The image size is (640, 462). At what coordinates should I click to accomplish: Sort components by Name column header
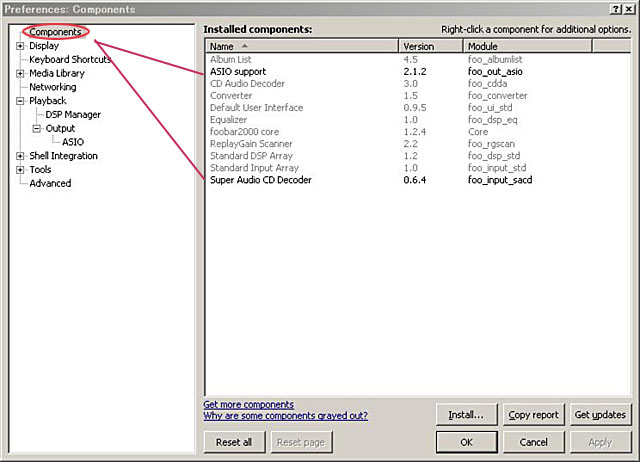point(302,46)
